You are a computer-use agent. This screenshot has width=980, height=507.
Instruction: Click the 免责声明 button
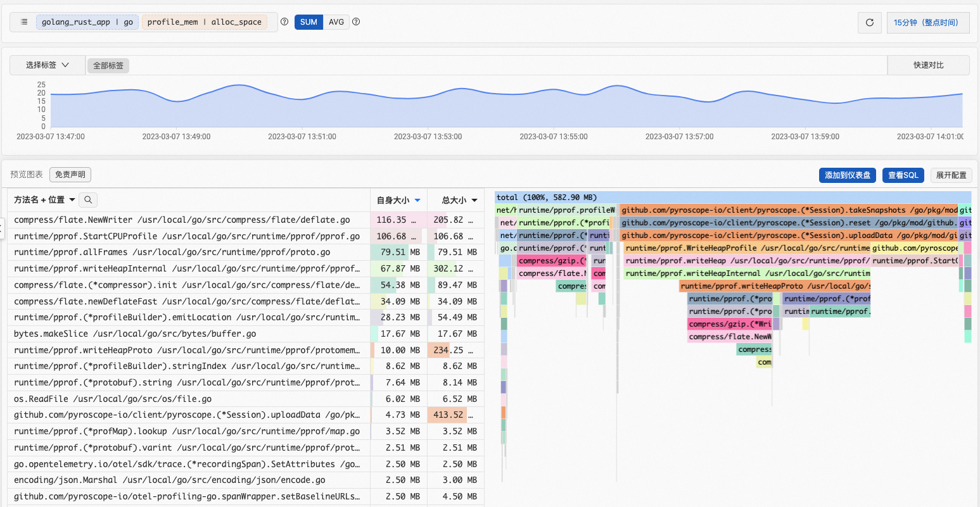pos(70,175)
